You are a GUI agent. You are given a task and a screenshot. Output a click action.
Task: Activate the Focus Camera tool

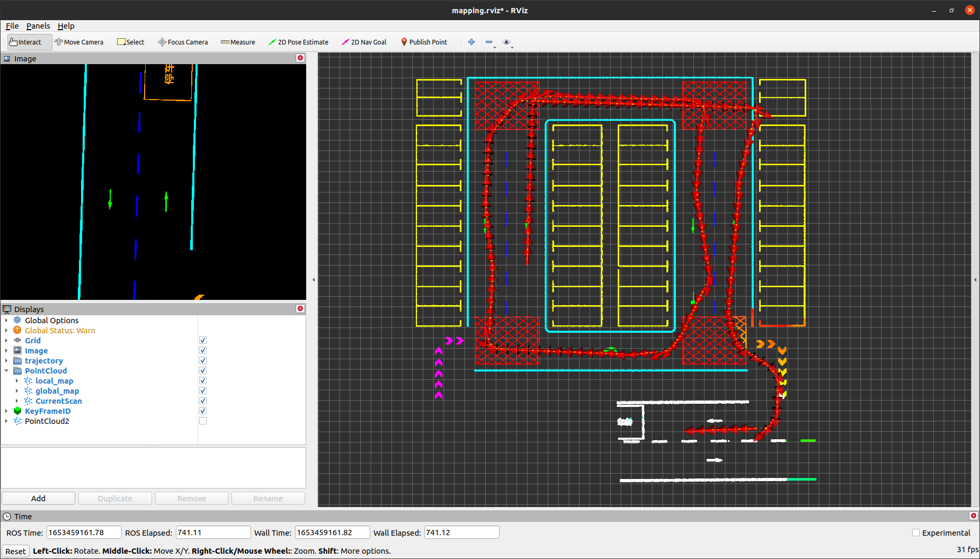183,42
